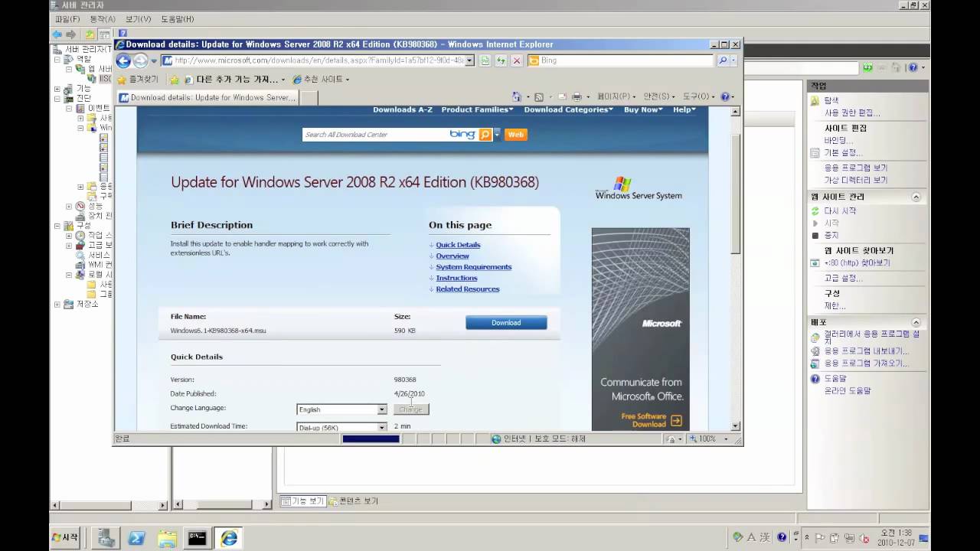The height and width of the screenshot is (551, 980).
Task: Click the 시작 Start button
Action: coord(66,537)
